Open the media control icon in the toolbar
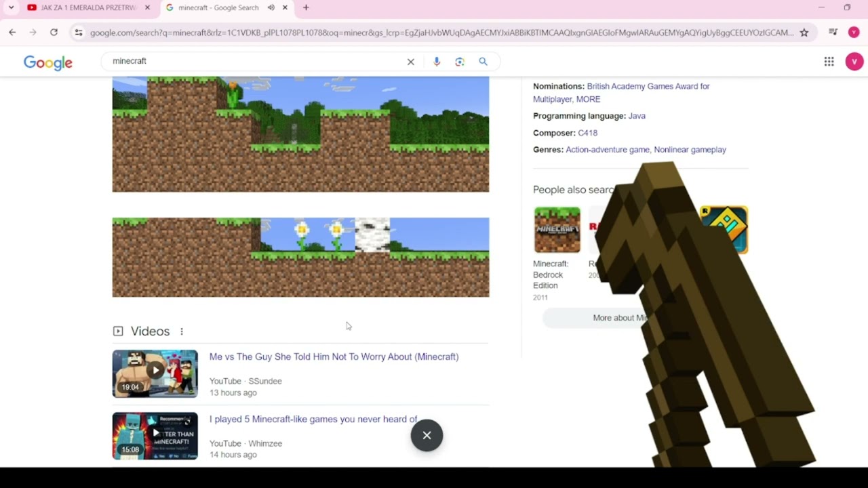 [833, 32]
